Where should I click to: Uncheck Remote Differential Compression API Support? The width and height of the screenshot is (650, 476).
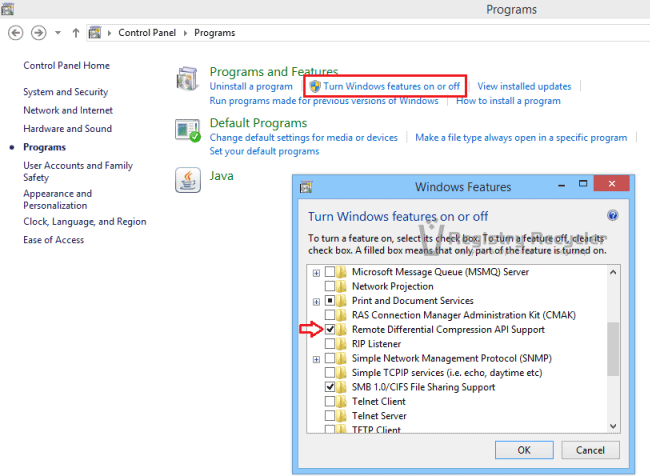[x=330, y=329]
